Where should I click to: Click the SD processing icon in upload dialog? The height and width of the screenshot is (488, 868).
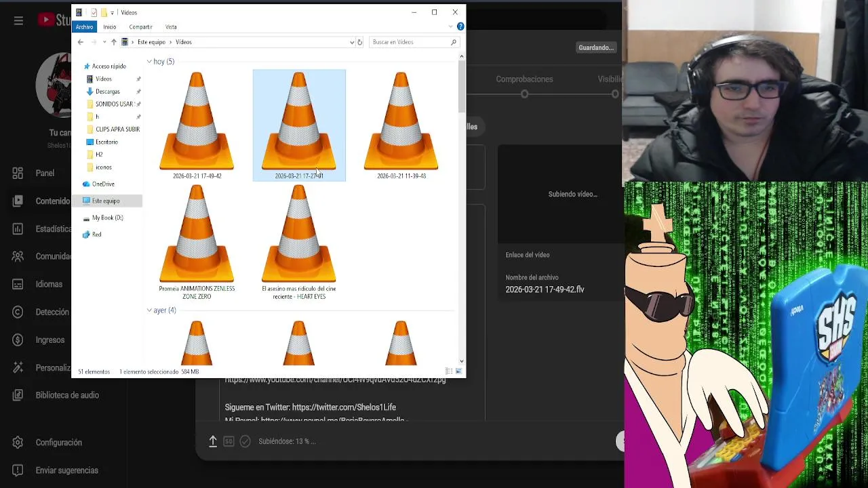pos(229,441)
